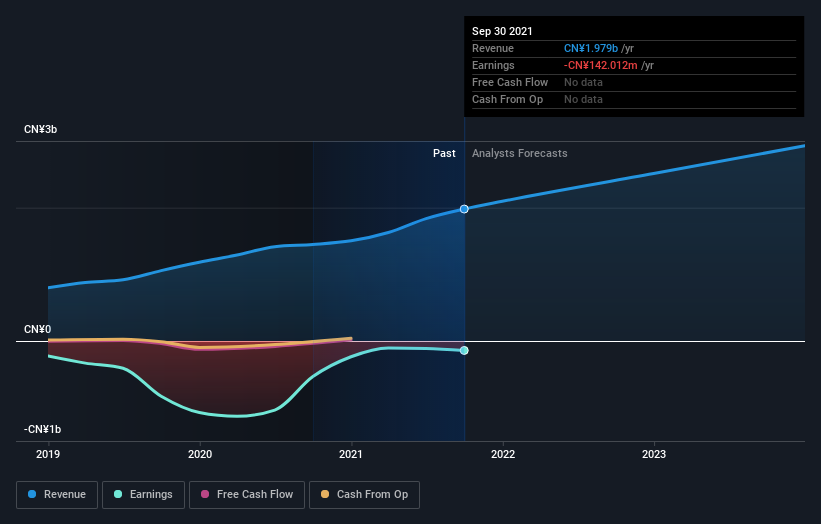Viewport: 821px width, 524px height.
Task: Click the Revenue label in tooltip
Action: [x=493, y=48]
